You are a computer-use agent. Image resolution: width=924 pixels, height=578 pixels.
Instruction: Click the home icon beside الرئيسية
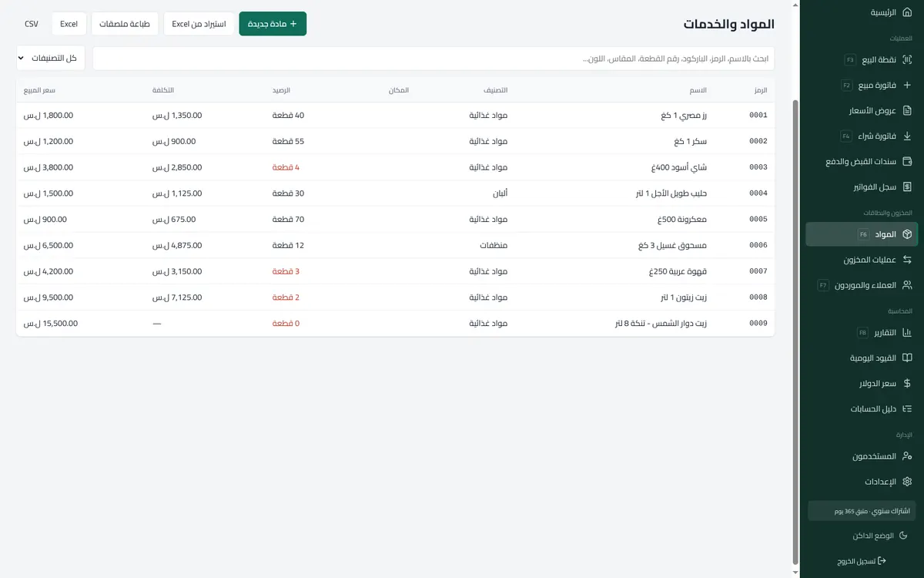[907, 12]
